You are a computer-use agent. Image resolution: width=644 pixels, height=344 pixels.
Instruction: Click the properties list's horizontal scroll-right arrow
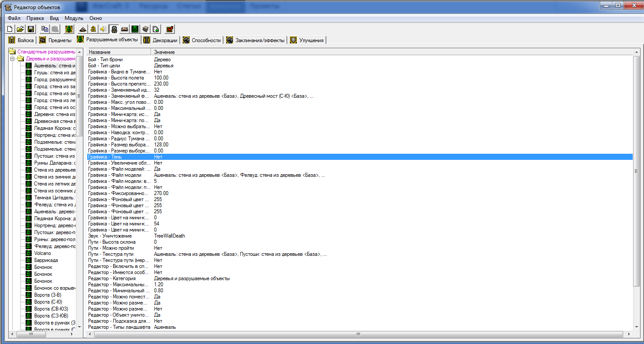pos(629,334)
